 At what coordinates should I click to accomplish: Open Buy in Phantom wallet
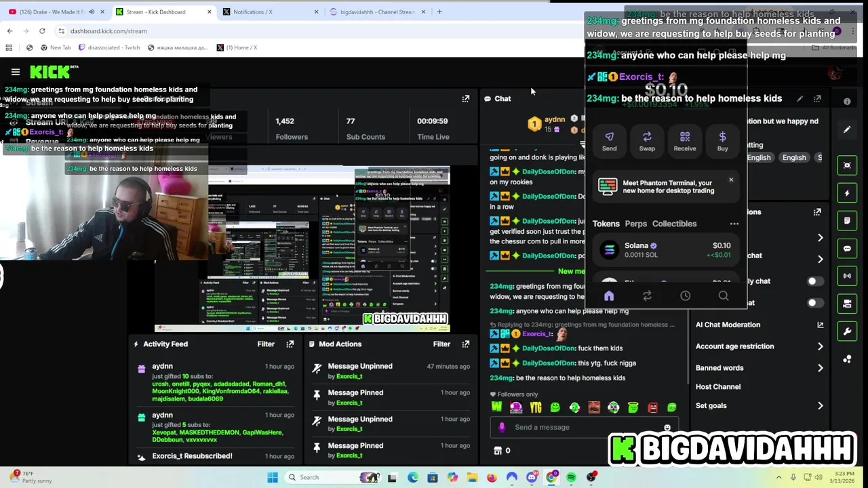(x=723, y=142)
